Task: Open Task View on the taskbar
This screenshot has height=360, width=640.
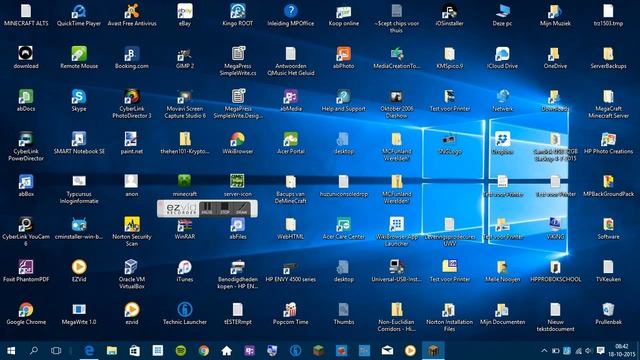Action: point(56,351)
